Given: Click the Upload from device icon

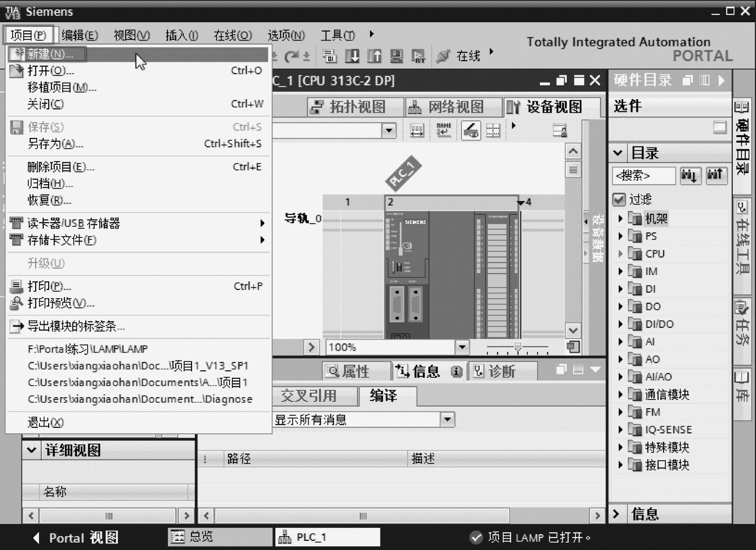Looking at the screenshot, I should (374, 56).
